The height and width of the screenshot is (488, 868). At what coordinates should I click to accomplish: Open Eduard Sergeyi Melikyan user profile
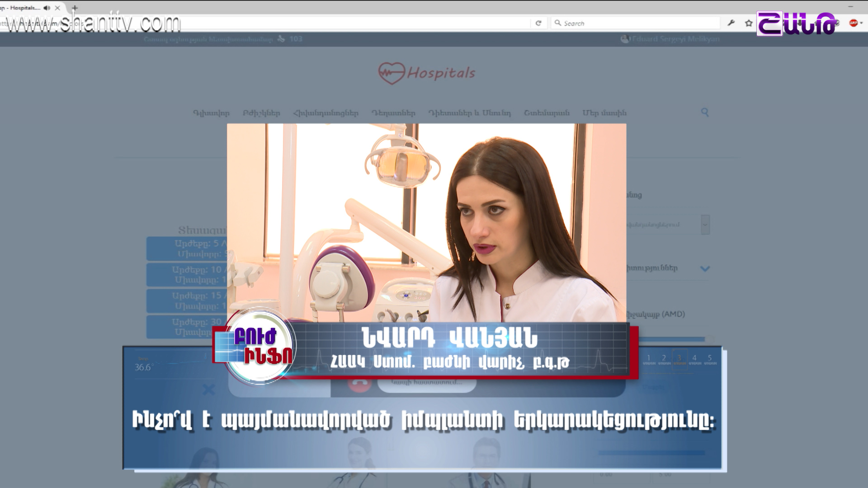(x=670, y=39)
